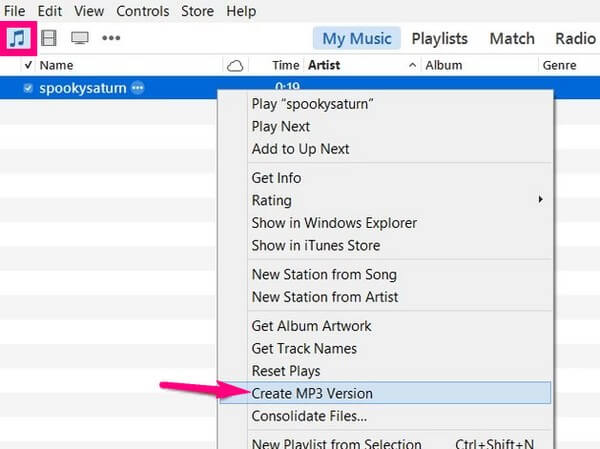Open the Music library icon

click(18, 38)
